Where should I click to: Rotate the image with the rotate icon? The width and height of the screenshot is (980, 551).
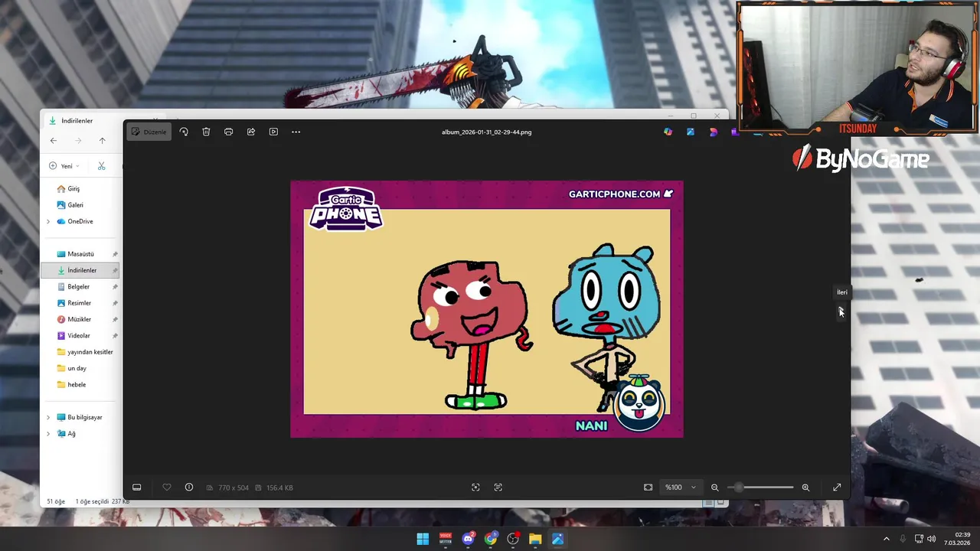(184, 132)
